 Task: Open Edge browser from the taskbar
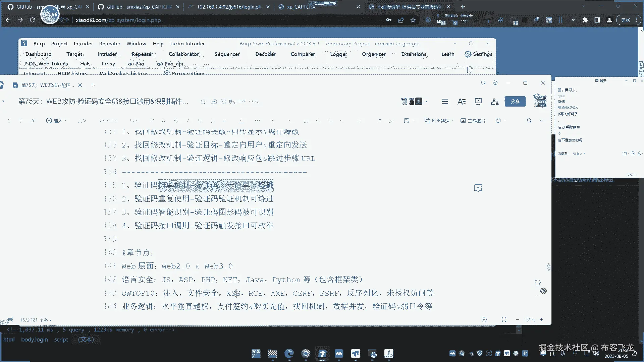coord(289,354)
